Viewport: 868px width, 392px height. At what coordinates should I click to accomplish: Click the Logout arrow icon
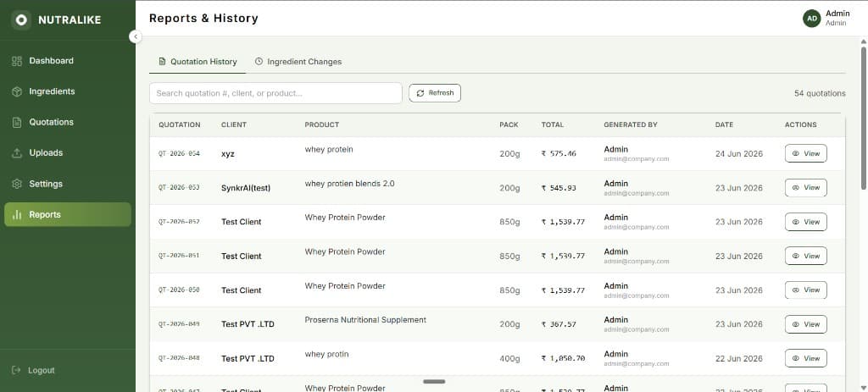coord(16,370)
